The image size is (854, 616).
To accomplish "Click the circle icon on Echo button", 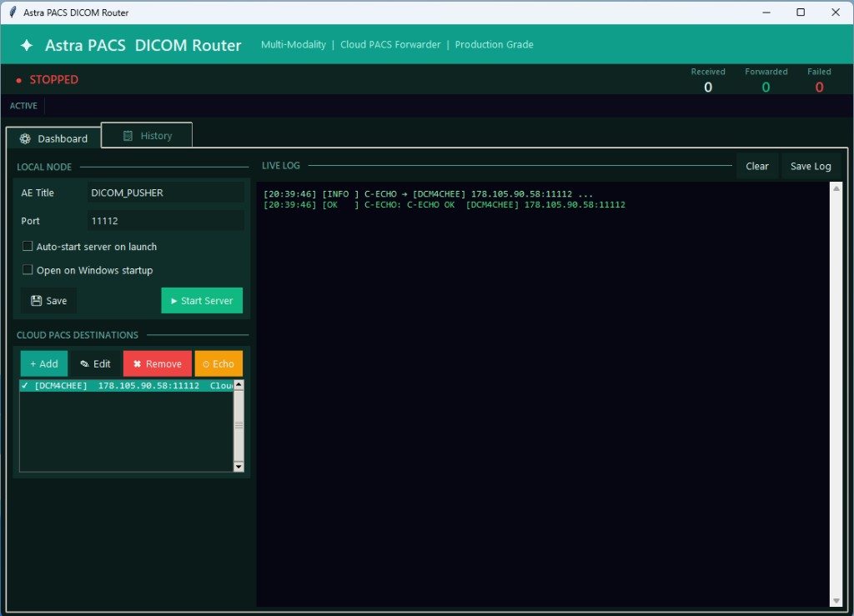I will point(206,364).
